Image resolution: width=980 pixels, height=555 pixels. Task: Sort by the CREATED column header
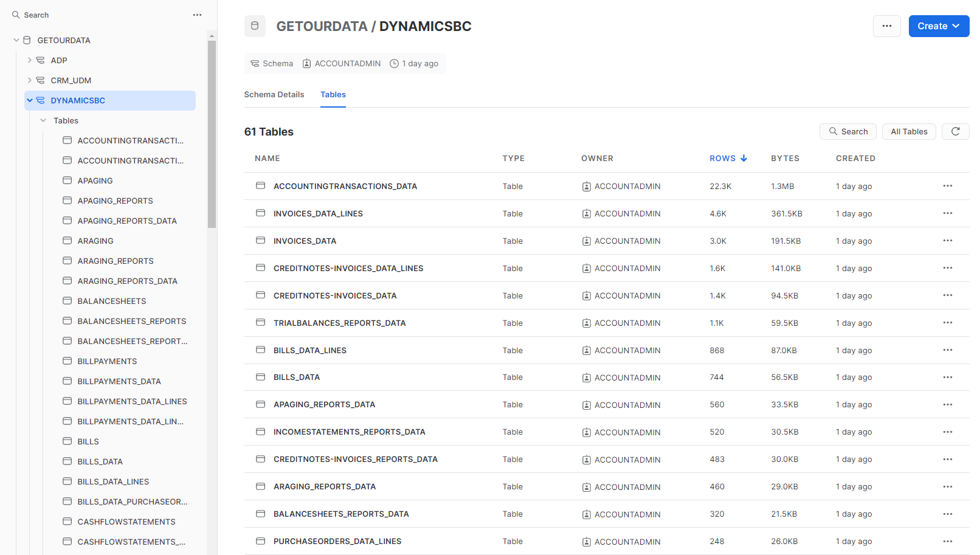[x=855, y=158]
